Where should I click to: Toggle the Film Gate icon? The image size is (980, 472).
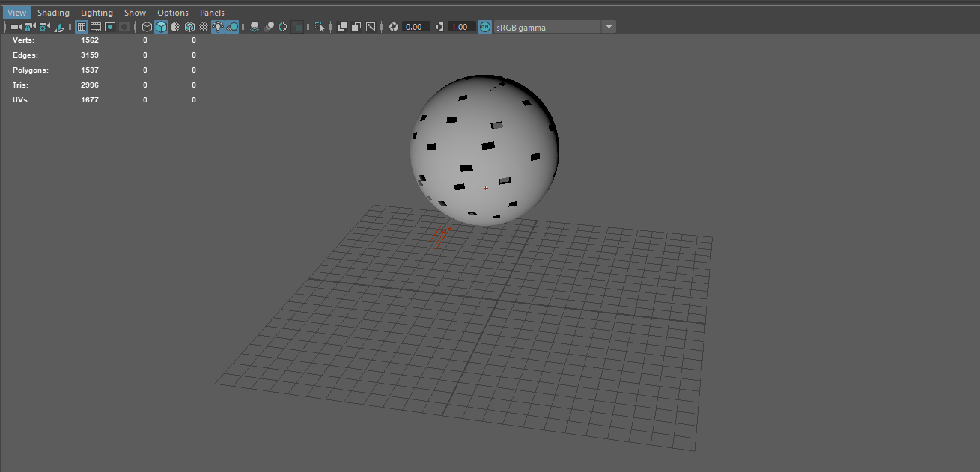click(96, 27)
